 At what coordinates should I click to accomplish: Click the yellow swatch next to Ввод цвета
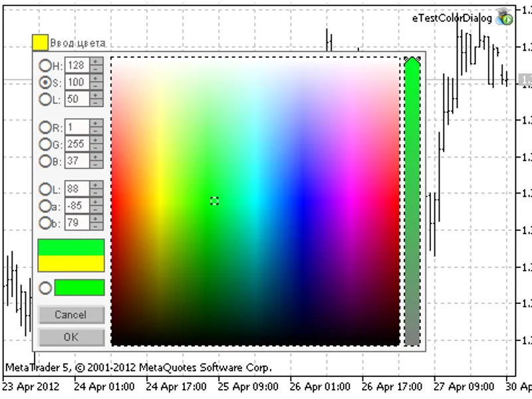(40, 43)
